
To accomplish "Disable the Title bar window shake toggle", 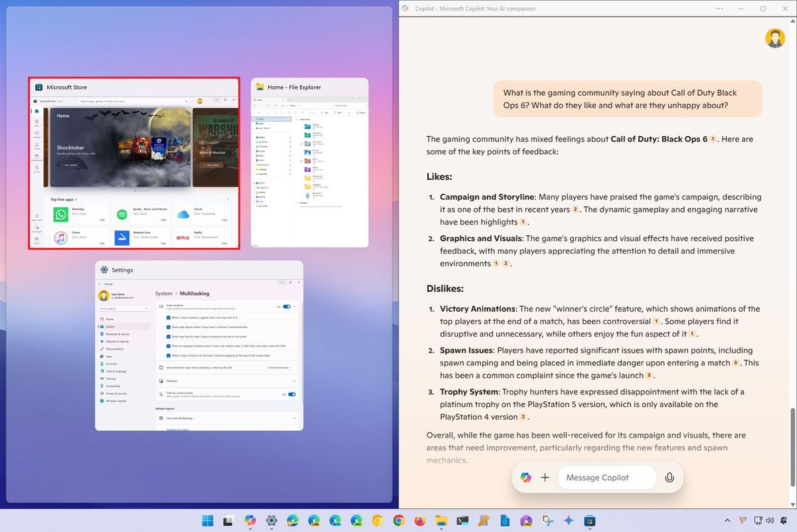I will [x=292, y=394].
